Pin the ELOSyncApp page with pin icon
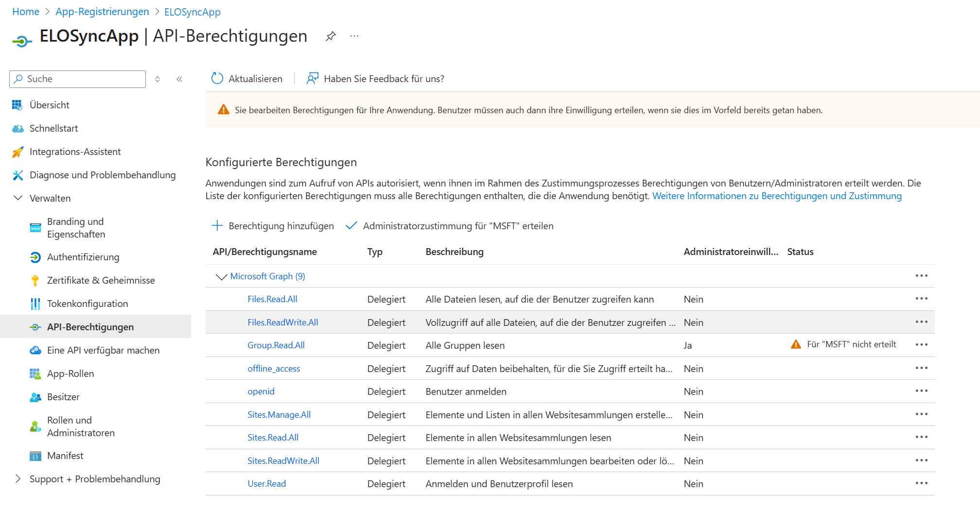The height and width of the screenshot is (509, 980). 331,36
